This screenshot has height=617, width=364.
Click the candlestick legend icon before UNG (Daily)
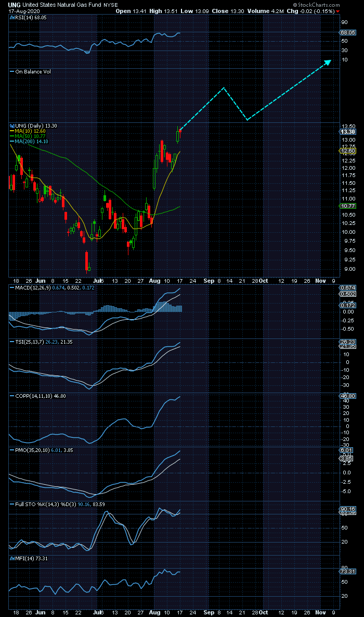(11, 126)
